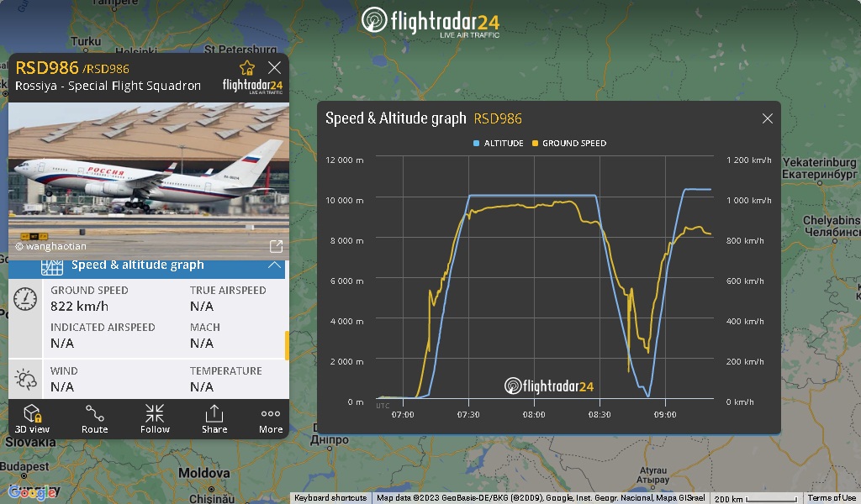Click the 09:00 time label on graph
Image resolution: width=861 pixels, height=504 pixels.
(665, 415)
